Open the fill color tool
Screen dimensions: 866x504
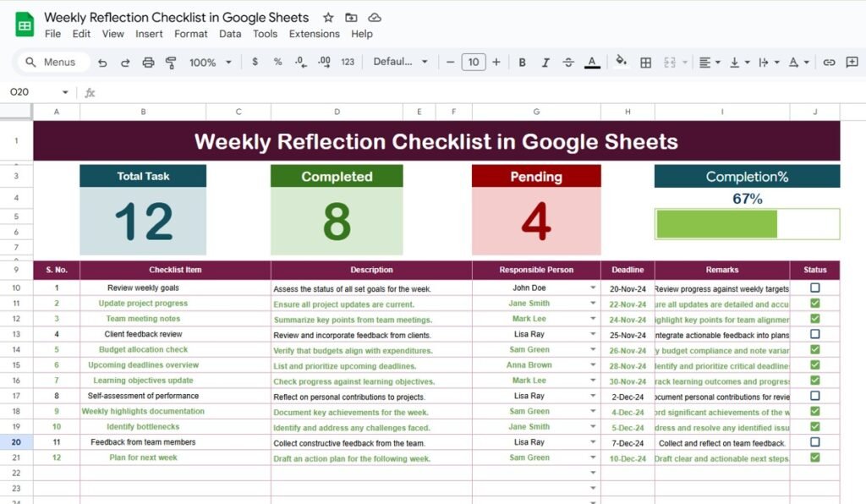pos(621,62)
